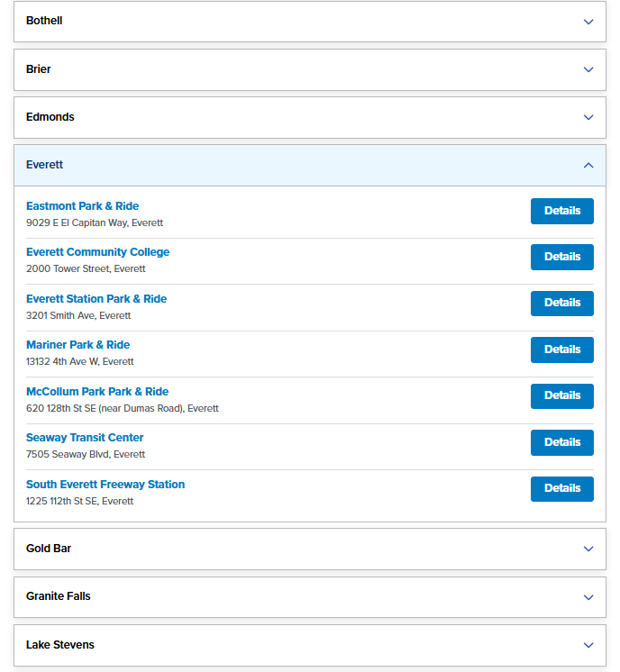Expand the Edmonds section chevron

588,117
